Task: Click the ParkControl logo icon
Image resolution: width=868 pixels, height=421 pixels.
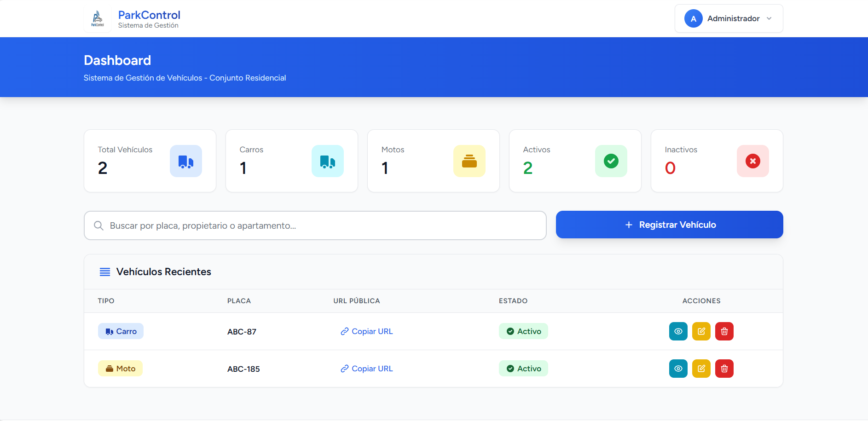Action: point(98,19)
